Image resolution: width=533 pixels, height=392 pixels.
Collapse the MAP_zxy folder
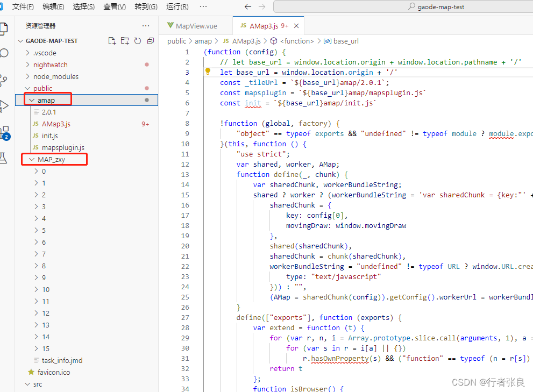(51, 159)
